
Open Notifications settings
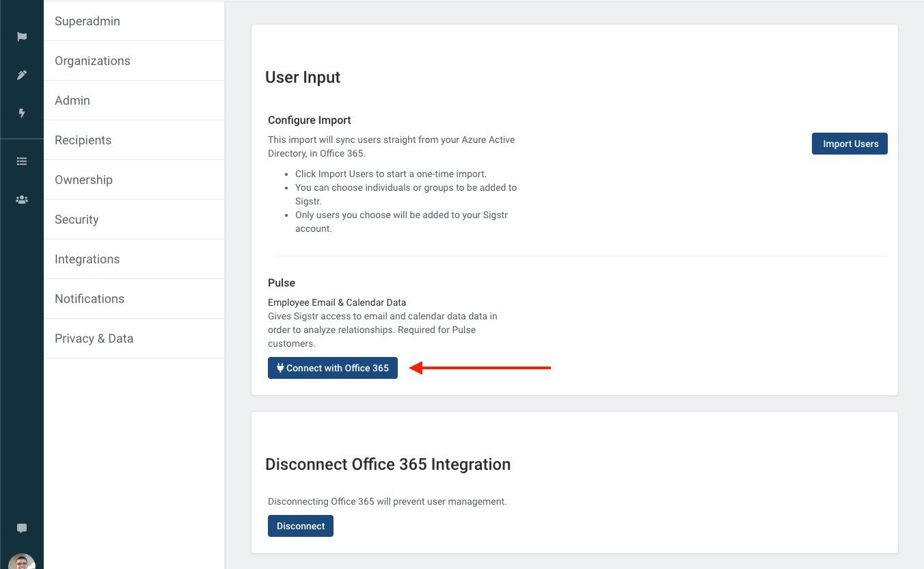(x=134, y=299)
